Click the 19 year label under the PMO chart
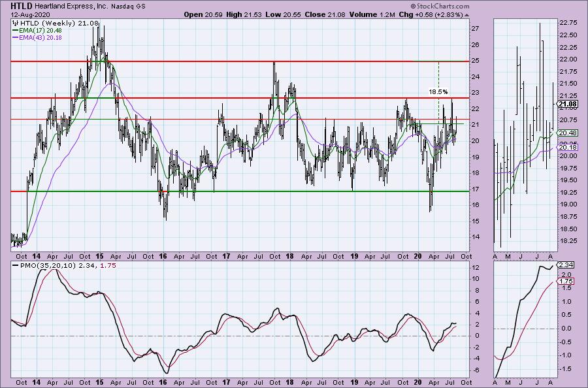 354,382
